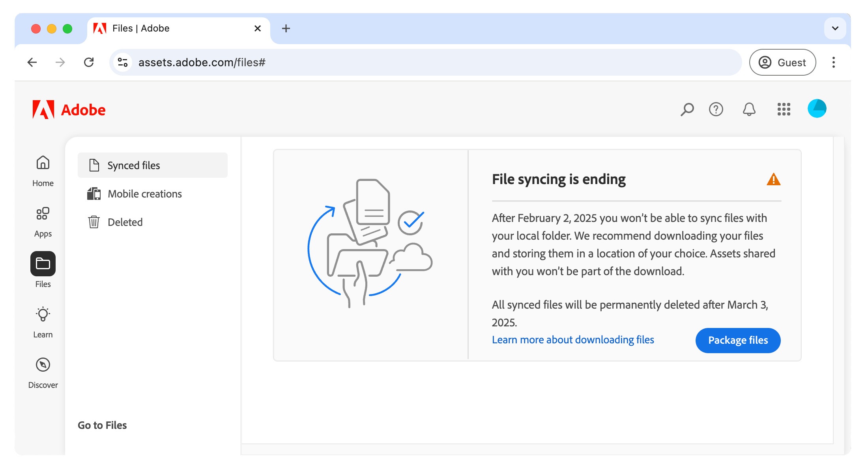Select Deleted in the list
The height and width of the screenshot is (473, 868).
153,222
